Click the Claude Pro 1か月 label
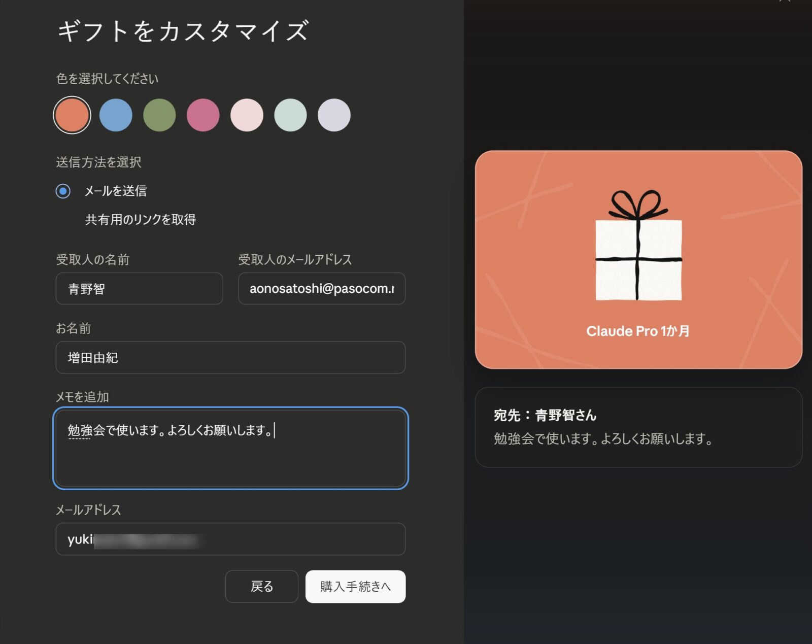The height and width of the screenshot is (644, 812). coord(638,331)
